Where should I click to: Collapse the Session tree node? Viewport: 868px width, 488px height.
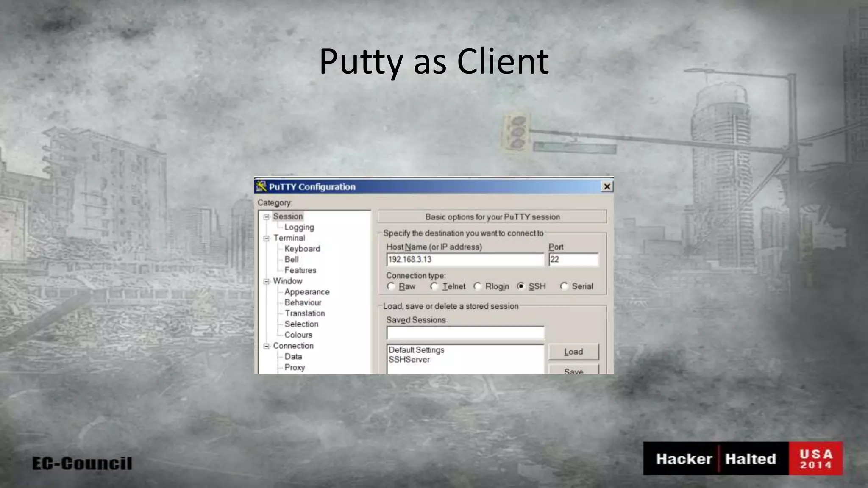click(x=266, y=217)
